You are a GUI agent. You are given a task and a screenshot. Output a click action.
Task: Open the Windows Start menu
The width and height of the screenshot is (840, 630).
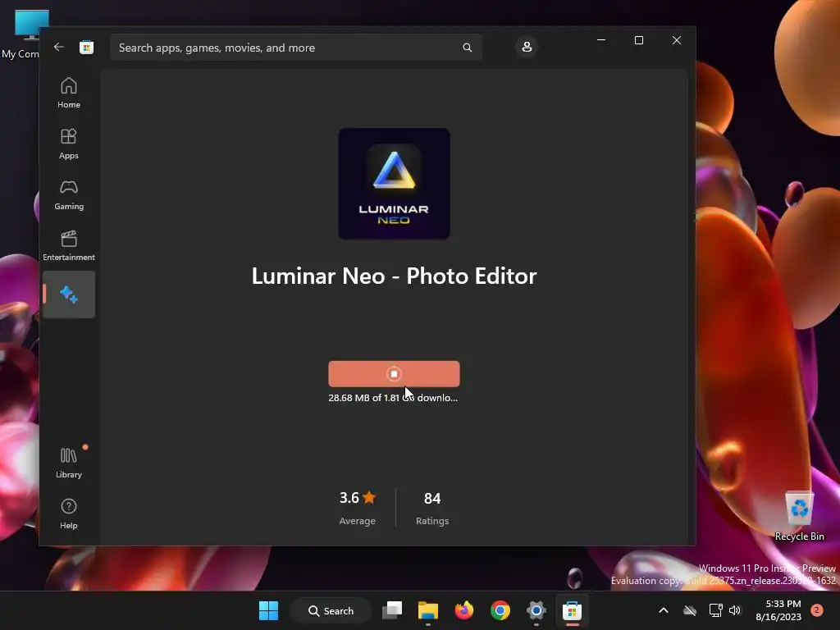pyautogui.click(x=268, y=610)
